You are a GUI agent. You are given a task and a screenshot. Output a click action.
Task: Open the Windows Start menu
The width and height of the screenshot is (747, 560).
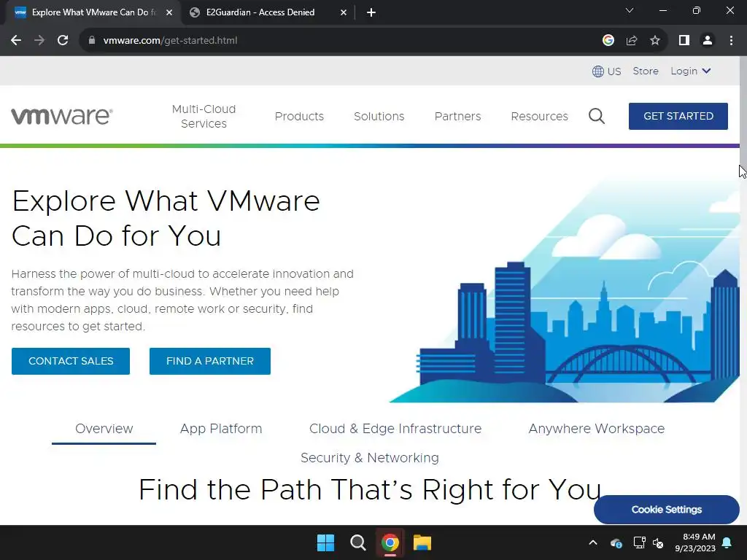(x=325, y=542)
